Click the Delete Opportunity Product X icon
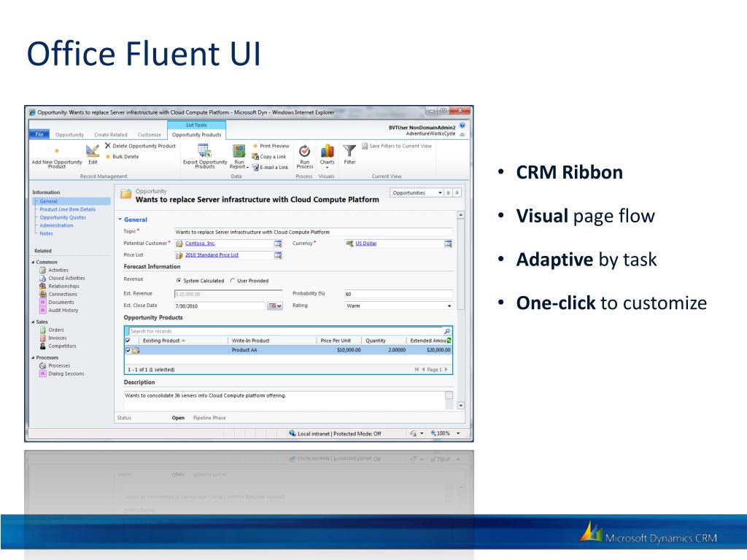Screen dimensions: 747x560 pyautogui.click(x=108, y=146)
